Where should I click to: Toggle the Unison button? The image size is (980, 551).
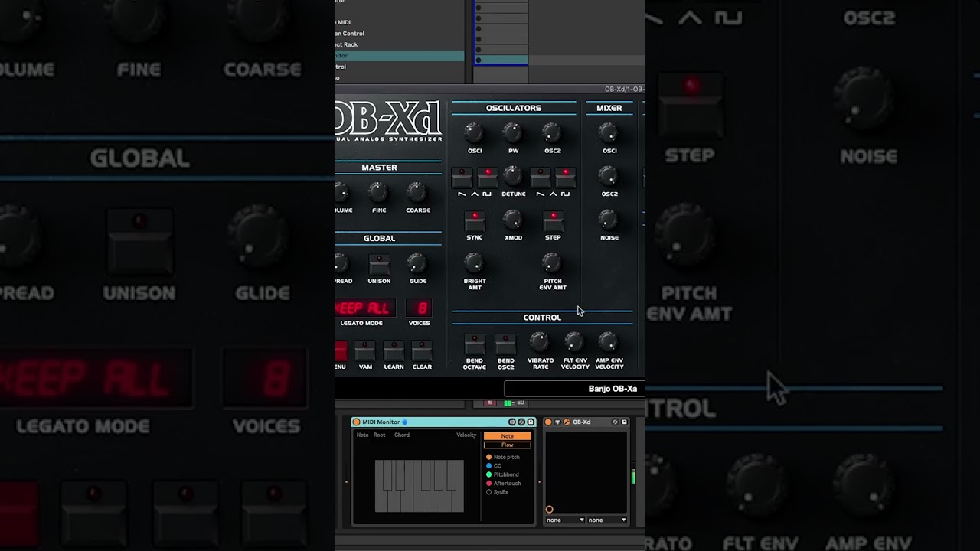coord(379,265)
